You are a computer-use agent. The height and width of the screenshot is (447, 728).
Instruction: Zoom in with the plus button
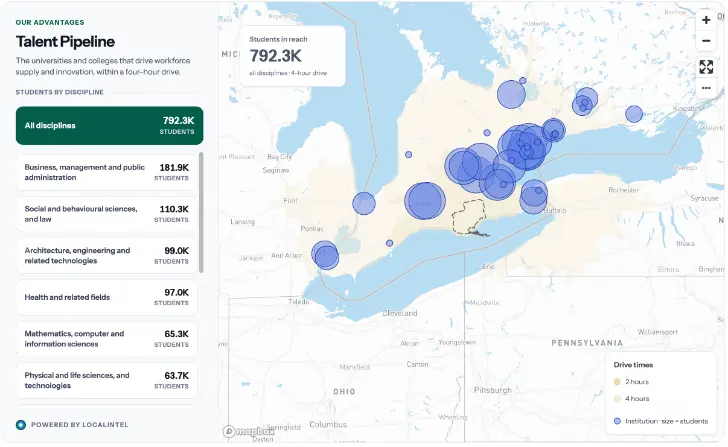click(706, 20)
